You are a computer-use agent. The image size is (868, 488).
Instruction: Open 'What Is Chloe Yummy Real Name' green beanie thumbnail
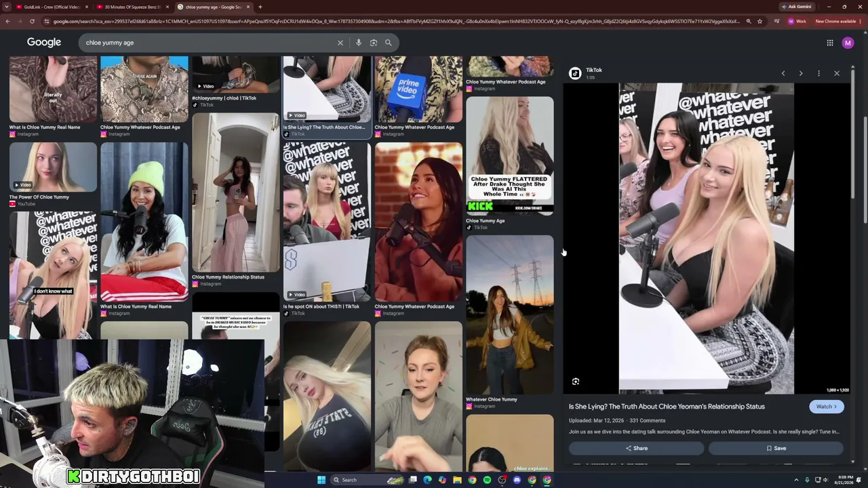(144, 222)
